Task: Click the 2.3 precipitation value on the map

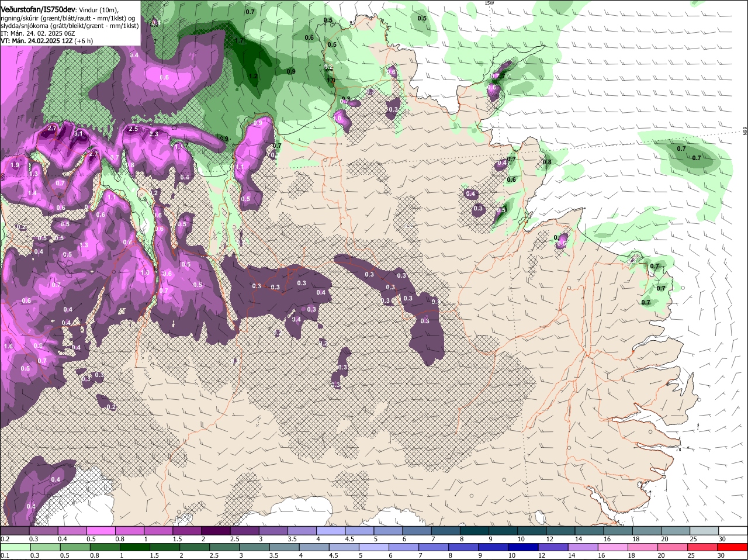Action: coord(154,134)
